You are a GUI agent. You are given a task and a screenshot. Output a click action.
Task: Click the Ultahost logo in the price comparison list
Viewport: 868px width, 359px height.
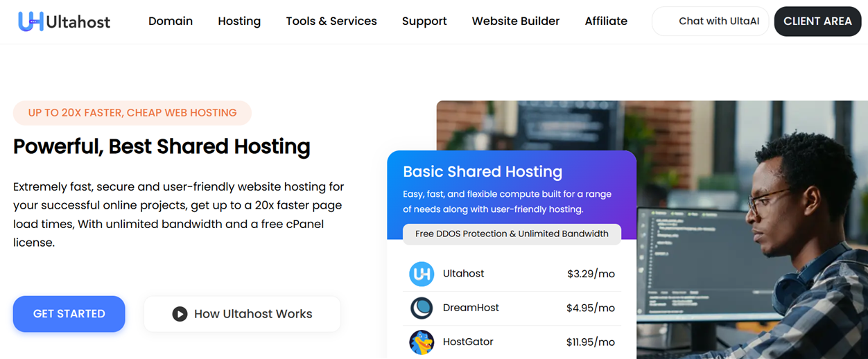[421, 274]
